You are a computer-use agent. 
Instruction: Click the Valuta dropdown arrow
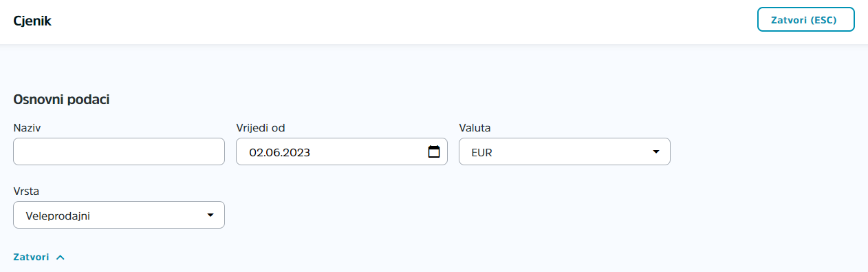tap(656, 151)
